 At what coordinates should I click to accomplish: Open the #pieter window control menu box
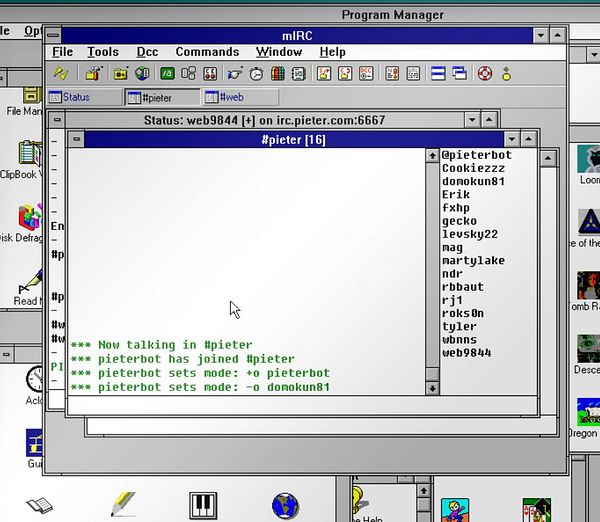click(77, 139)
